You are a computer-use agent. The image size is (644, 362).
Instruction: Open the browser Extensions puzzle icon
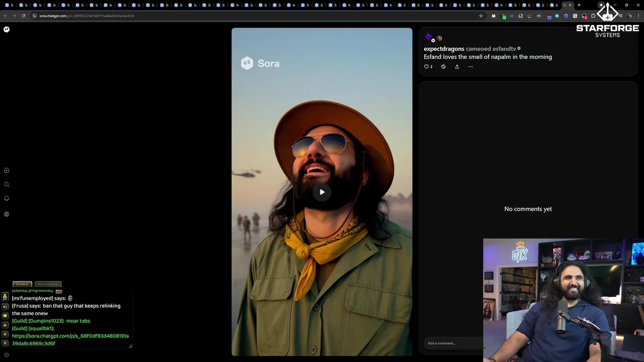click(x=593, y=16)
